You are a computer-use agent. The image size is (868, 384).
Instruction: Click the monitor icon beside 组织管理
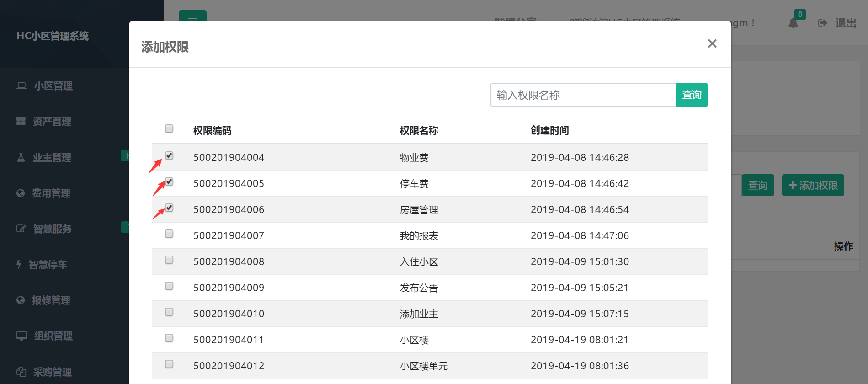click(21, 336)
